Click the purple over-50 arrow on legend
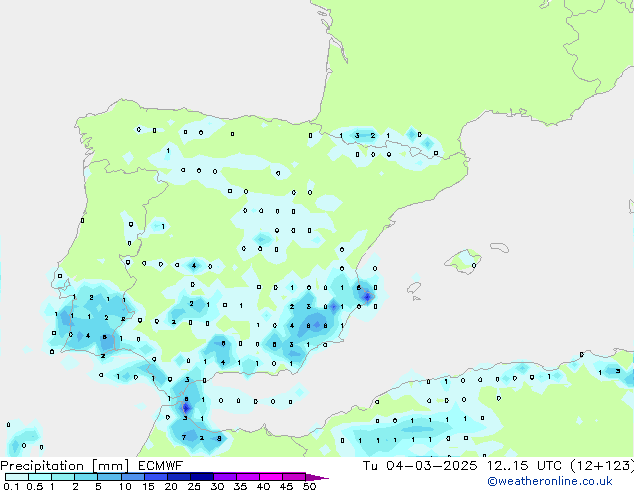This screenshot has width=634, height=490. (316, 477)
